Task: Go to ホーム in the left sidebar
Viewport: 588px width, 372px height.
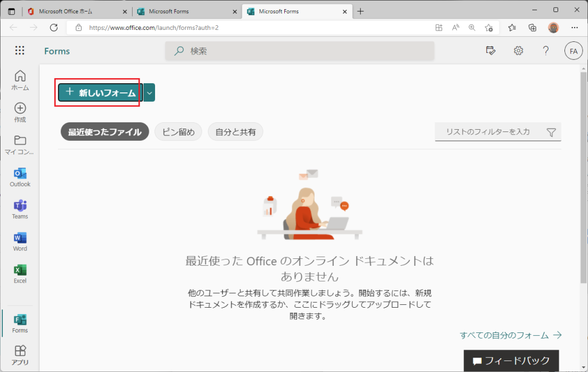Action: pyautogui.click(x=20, y=80)
